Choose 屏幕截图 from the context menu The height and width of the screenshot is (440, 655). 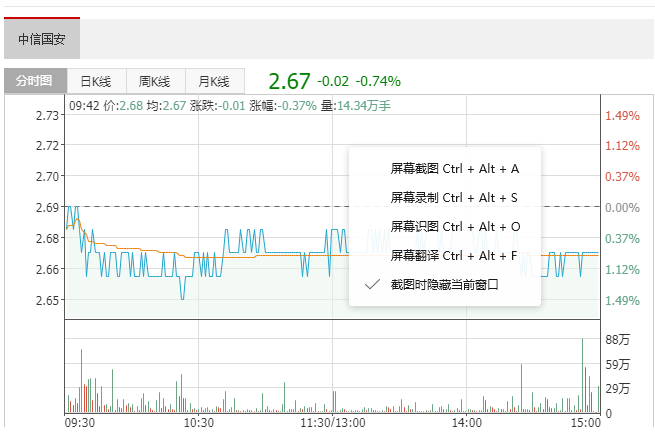click(454, 169)
